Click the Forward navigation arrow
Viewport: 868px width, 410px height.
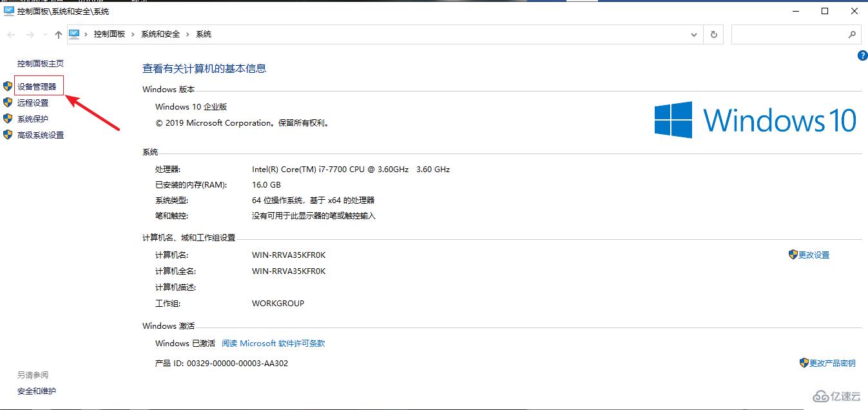click(x=30, y=35)
